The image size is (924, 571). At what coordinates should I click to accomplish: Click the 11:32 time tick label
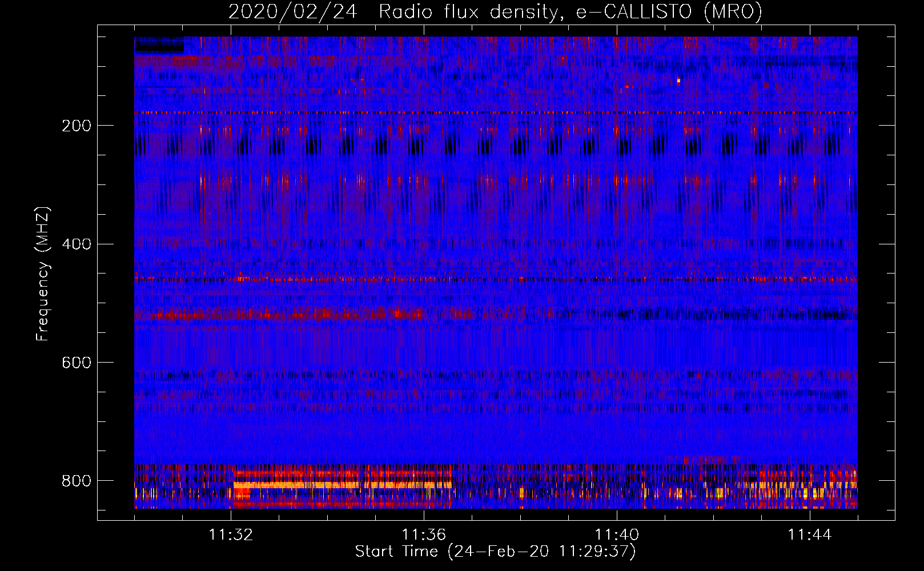231,535
